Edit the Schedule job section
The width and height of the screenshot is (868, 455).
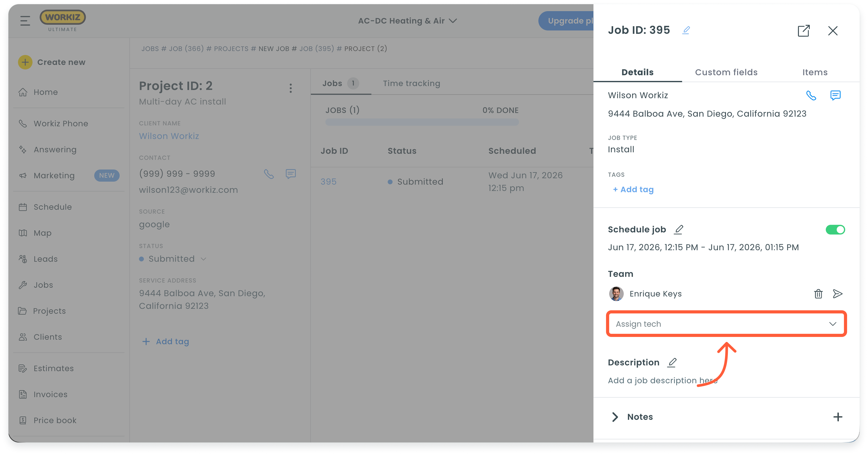(678, 230)
